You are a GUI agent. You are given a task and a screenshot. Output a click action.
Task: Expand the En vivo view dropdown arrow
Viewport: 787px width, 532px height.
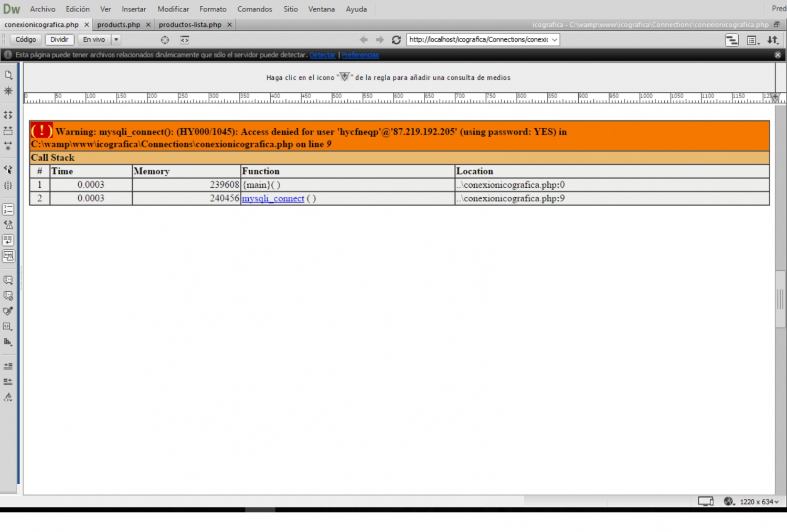[116, 39]
